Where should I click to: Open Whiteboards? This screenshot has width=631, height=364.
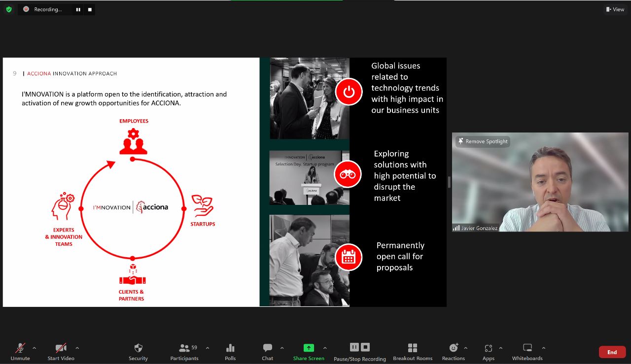[527, 351]
